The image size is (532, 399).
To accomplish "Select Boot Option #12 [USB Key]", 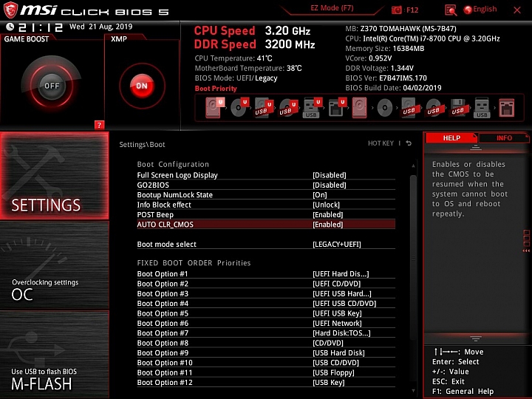I will [x=266, y=382].
